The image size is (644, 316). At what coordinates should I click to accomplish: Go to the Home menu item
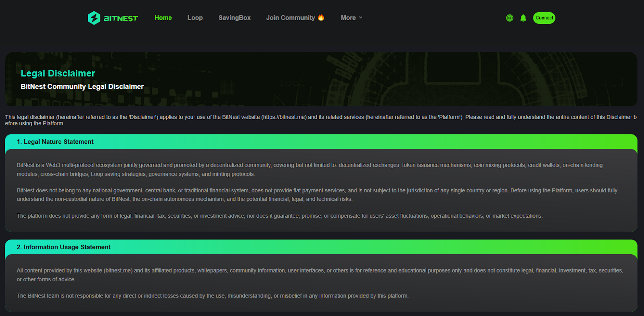pyautogui.click(x=163, y=18)
